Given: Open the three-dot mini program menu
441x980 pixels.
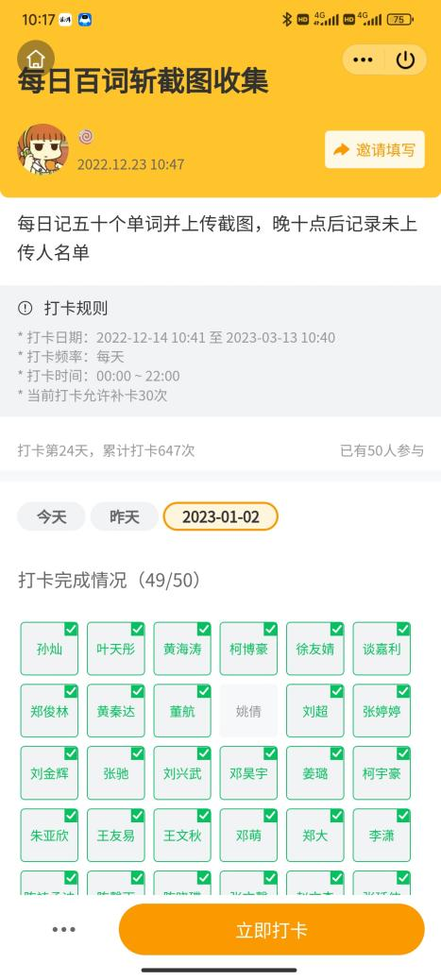Looking at the screenshot, I should point(363,60).
